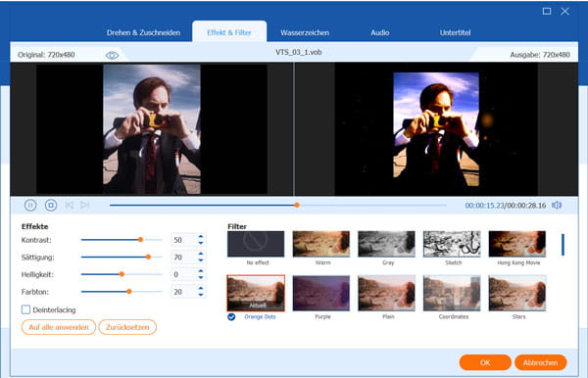
Task: Decrease Helligkeit value with down arrow
Action: 201,277
